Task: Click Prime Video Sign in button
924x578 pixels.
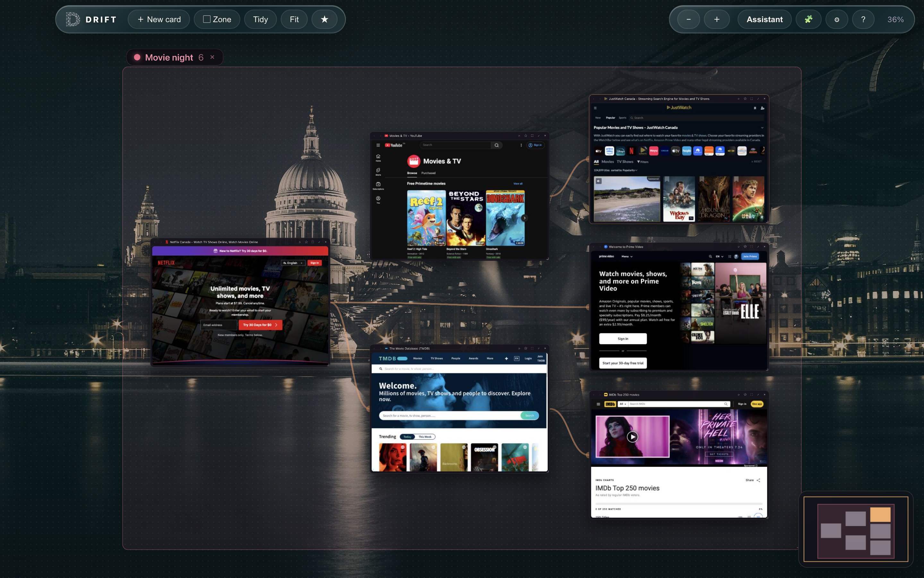Action: [623, 339]
